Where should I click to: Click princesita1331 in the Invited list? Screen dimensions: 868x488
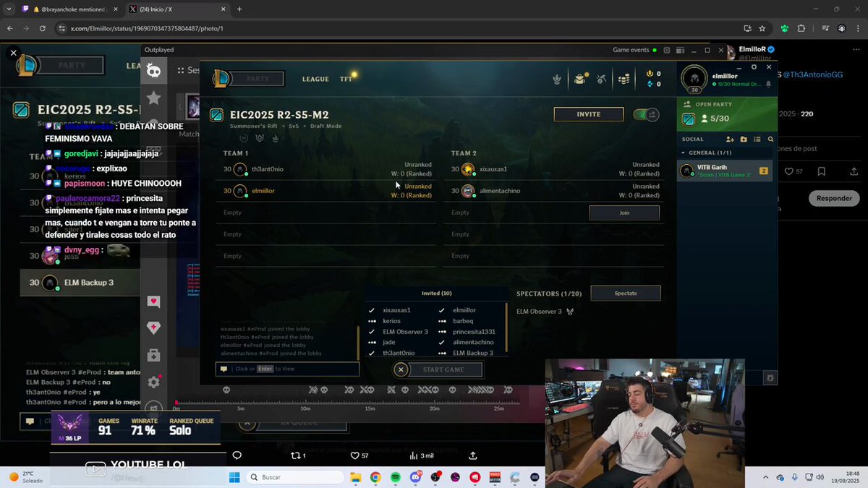474,332
